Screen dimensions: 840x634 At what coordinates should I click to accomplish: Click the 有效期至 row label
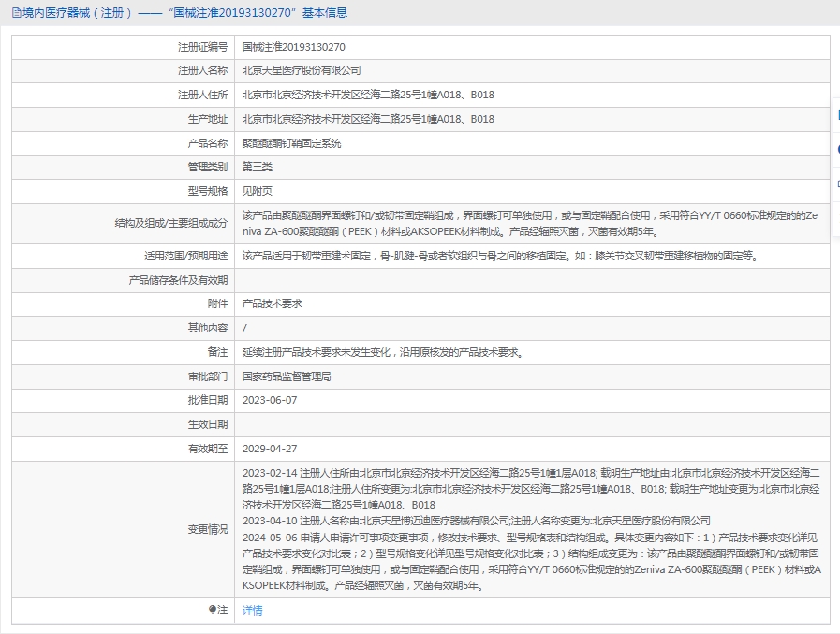[207, 449]
